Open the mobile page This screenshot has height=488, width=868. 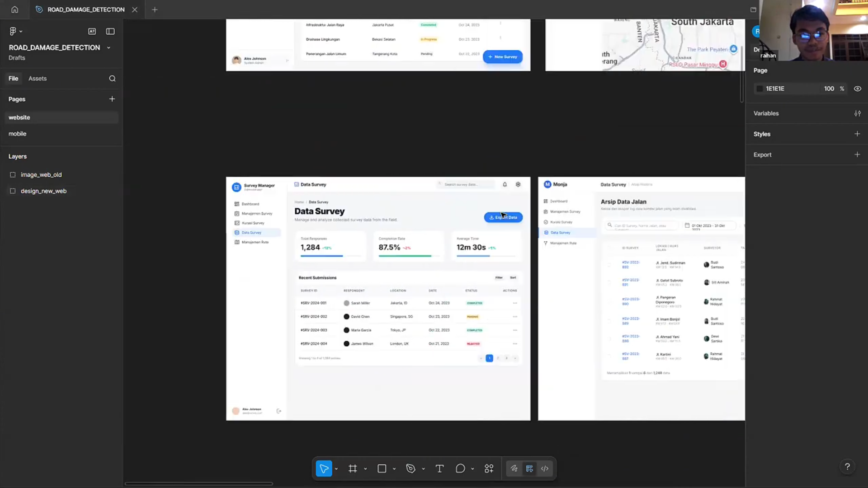(x=18, y=134)
